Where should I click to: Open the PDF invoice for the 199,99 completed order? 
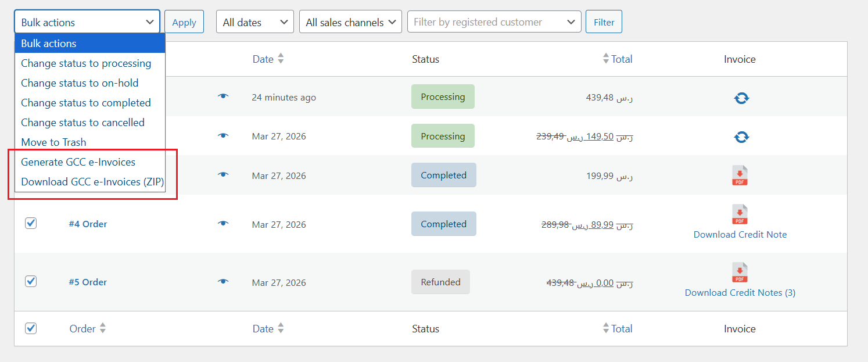coord(740,175)
